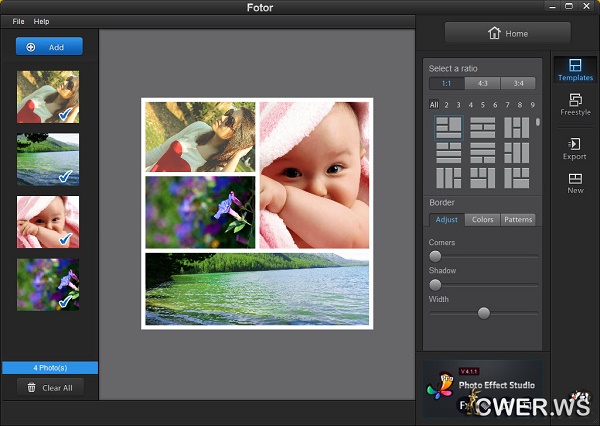
Task: Go to the Home screen
Action: click(507, 33)
